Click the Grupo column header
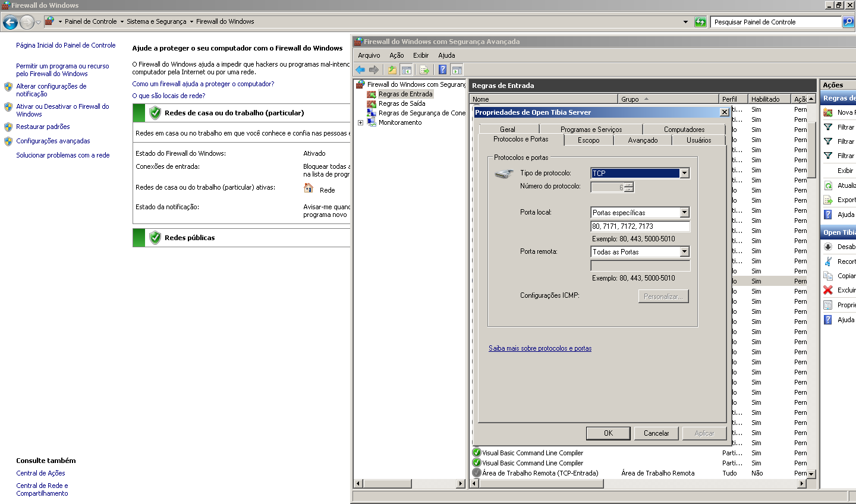 pos(668,99)
